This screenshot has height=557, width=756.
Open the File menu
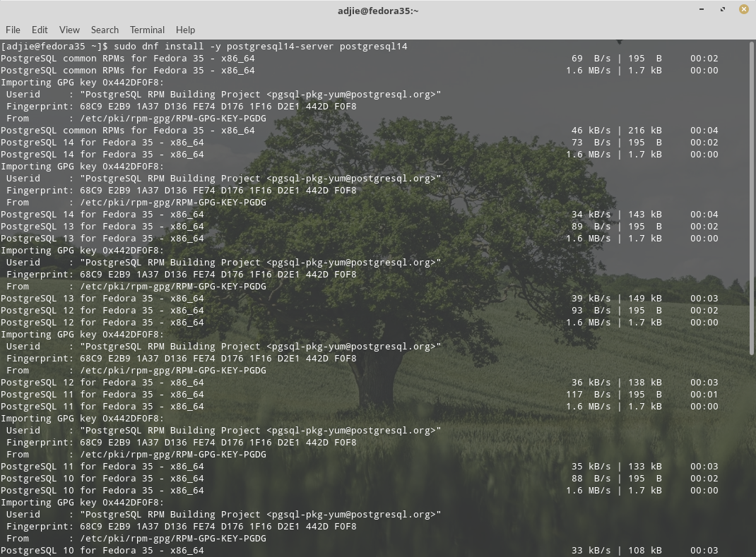point(13,30)
